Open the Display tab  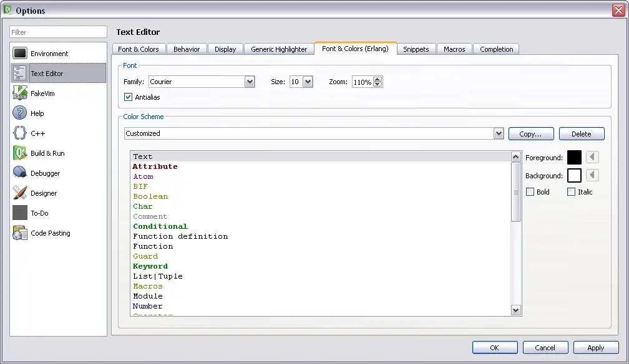(225, 49)
